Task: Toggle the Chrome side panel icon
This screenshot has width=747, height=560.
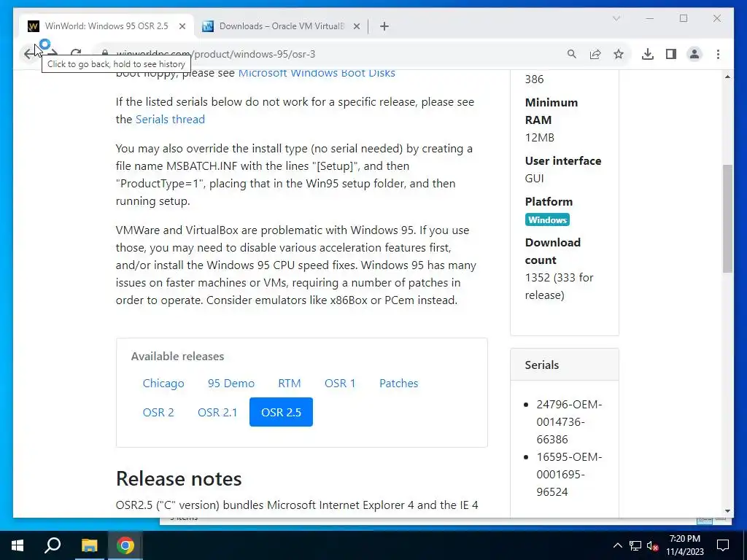Action: point(671,54)
